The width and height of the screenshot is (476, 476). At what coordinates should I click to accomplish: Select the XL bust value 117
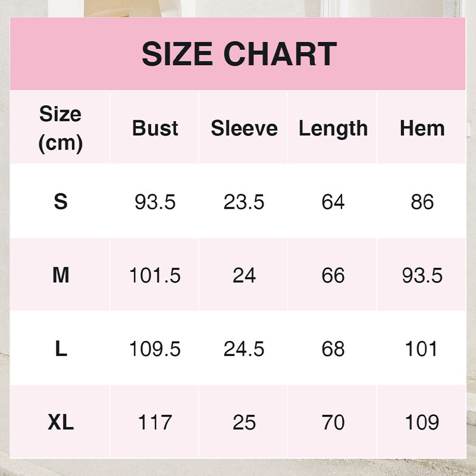[155, 422]
